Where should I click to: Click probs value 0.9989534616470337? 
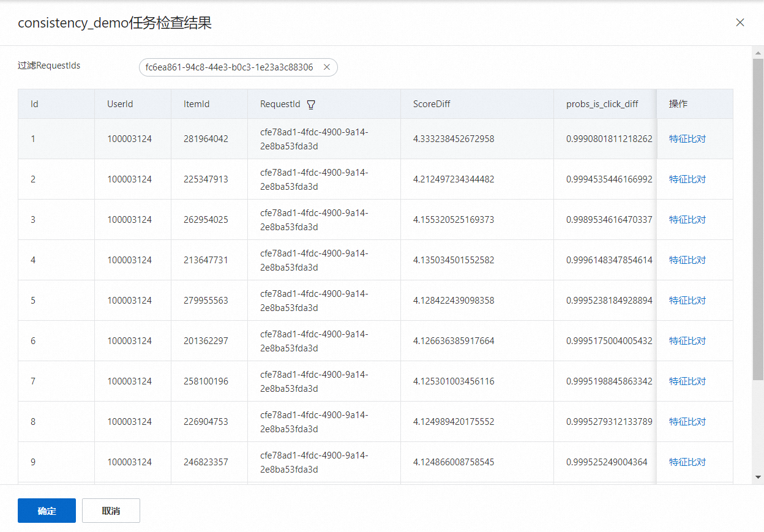pyautogui.click(x=609, y=220)
